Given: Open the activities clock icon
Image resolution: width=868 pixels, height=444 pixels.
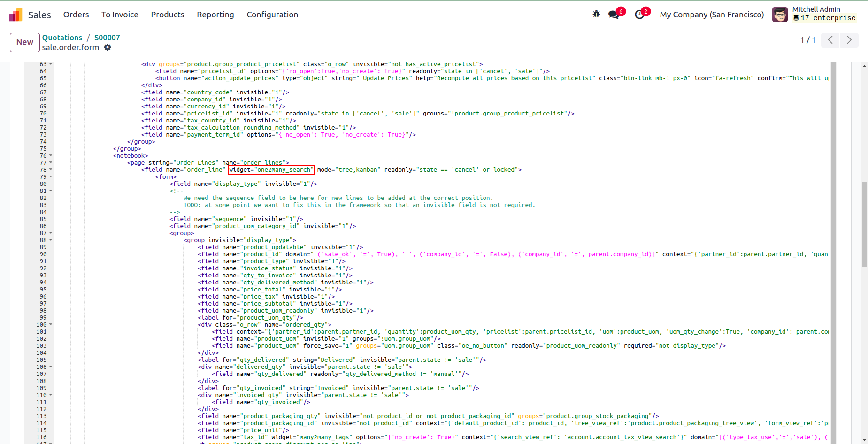Looking at the screenshot, I should [639, 15].
